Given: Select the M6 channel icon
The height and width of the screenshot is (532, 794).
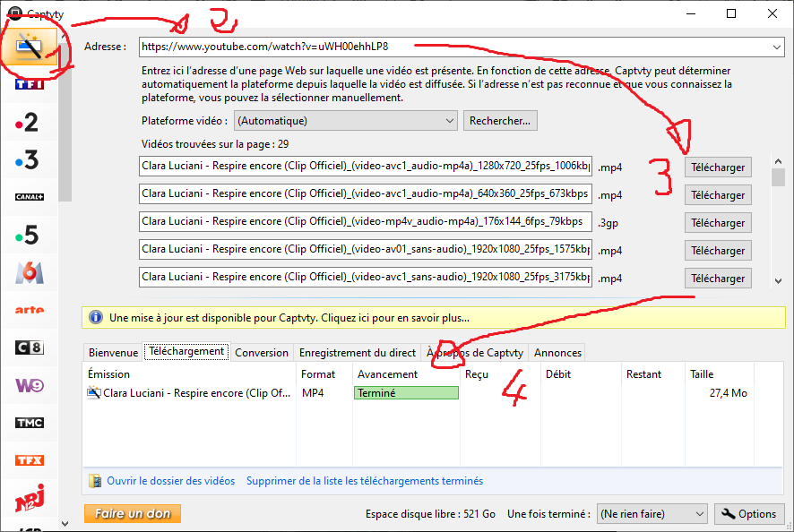Looking at the screenshot, I should tap(30, 272).
